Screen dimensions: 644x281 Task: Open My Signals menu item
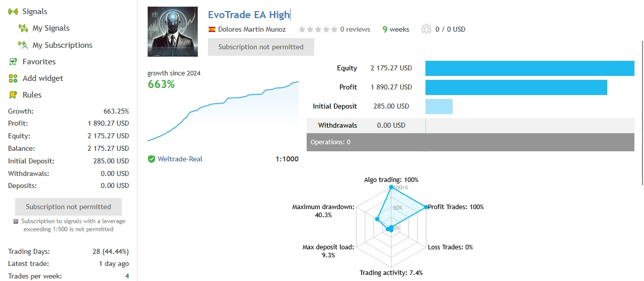(x=51, y=28)
